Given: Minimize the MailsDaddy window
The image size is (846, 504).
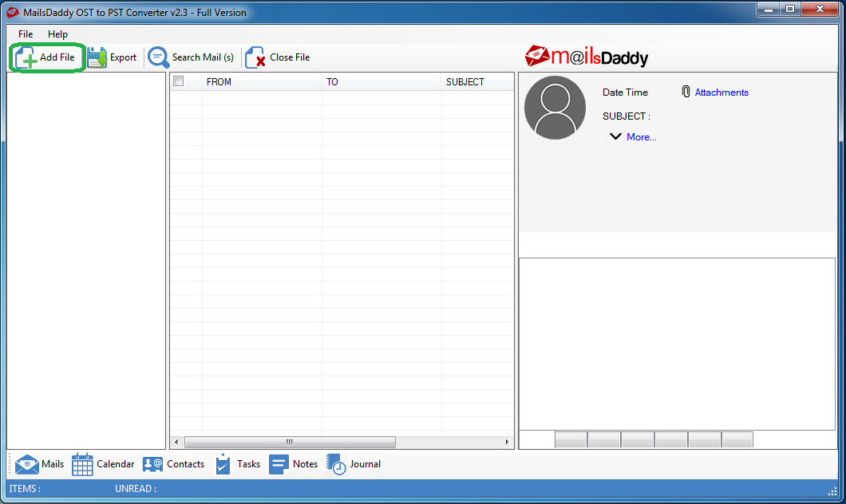Looking at the screenshot, I should [769, 9].
